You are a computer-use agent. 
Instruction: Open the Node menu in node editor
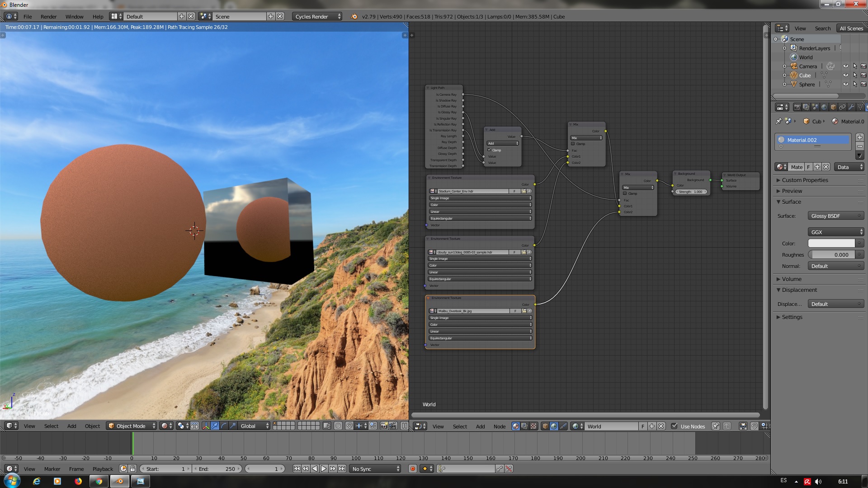click(x=499, y=426)
